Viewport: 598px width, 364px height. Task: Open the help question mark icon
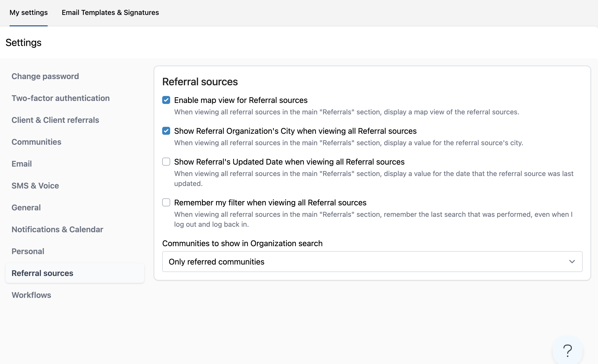pos(567,351)
